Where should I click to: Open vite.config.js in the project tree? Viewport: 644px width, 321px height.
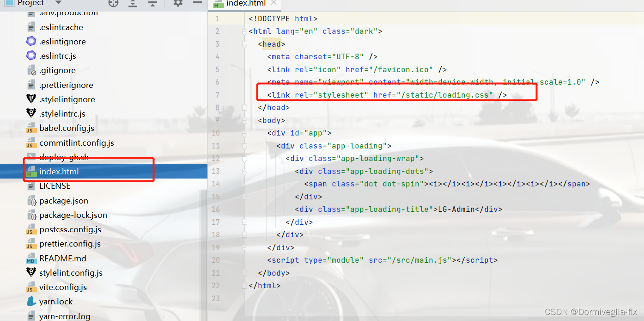63,287
